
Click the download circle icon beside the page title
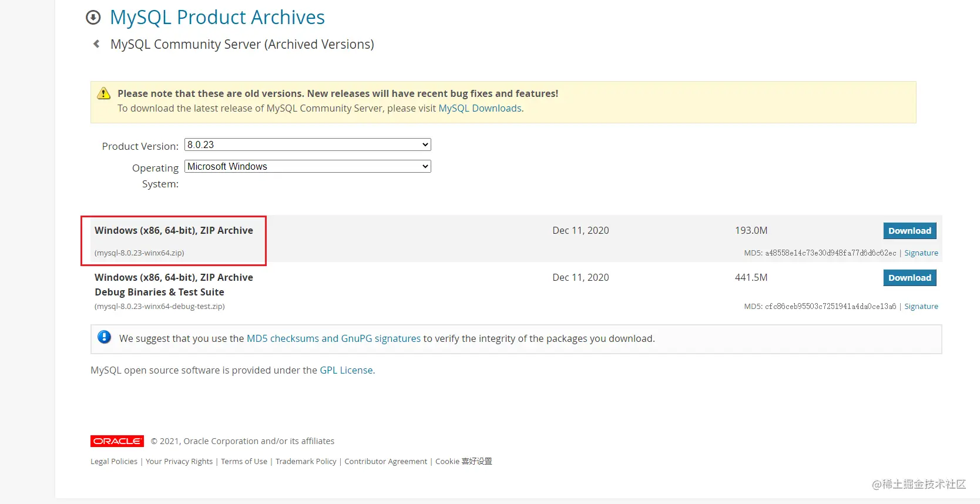[93, 18]
